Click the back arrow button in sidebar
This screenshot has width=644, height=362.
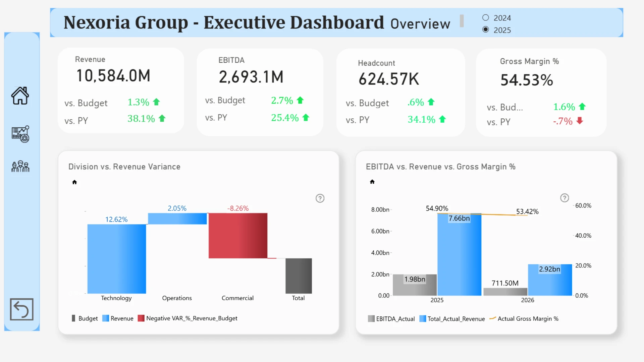pos(21,309)
